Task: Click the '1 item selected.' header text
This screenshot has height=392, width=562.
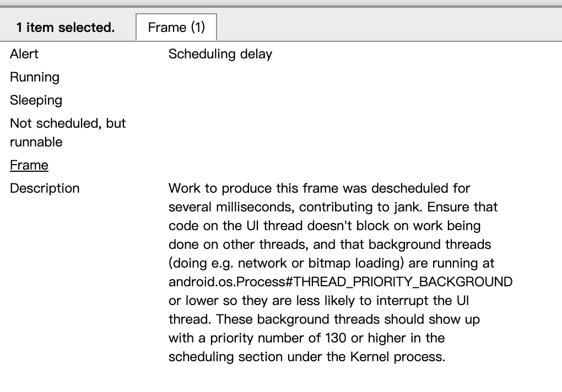Action: point(66,28)
